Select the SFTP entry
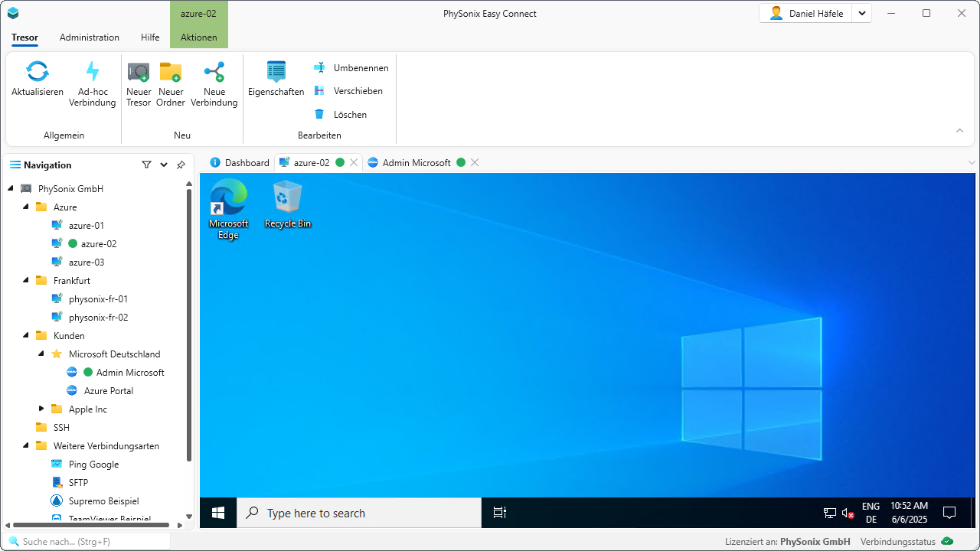The width and height of the screenshot is (980, 551). 78,482
